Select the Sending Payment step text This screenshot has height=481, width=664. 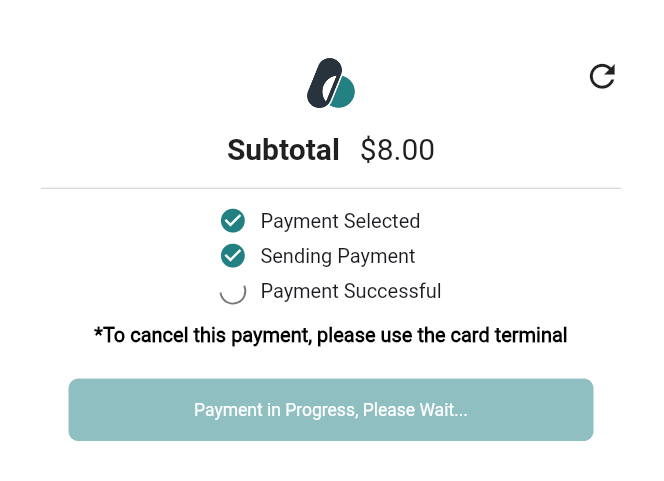(x=337, y=256)
